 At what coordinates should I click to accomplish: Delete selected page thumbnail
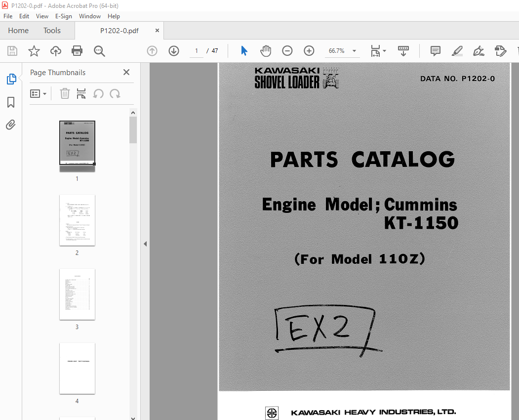[65, 94]
